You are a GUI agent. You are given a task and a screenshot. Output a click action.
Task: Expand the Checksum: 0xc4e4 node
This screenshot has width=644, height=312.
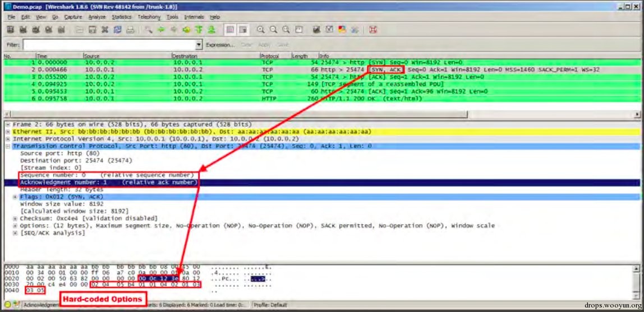pos(15,218)
